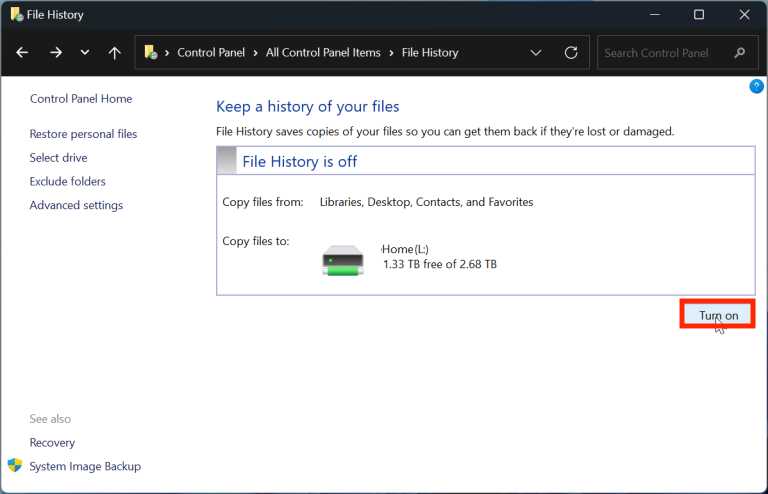Click the File History window title icon
Screen dimensions: 768x494
(17, 14)
